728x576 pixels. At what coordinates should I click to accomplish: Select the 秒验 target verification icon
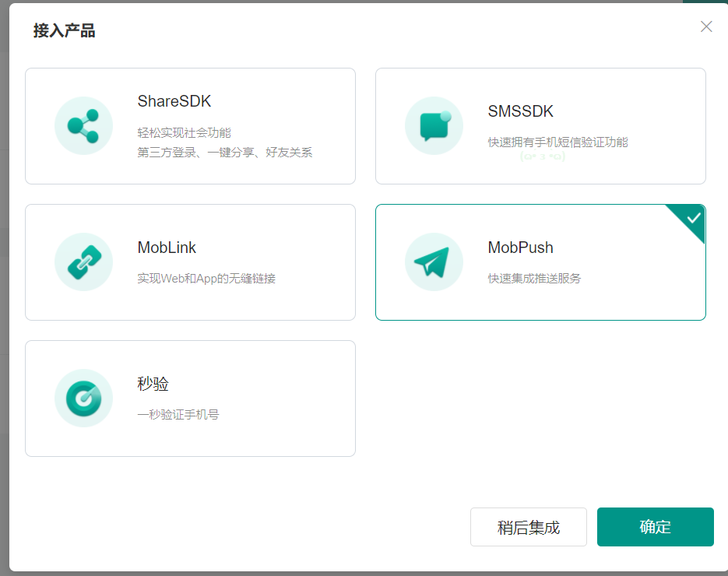[x=83, y=398]
